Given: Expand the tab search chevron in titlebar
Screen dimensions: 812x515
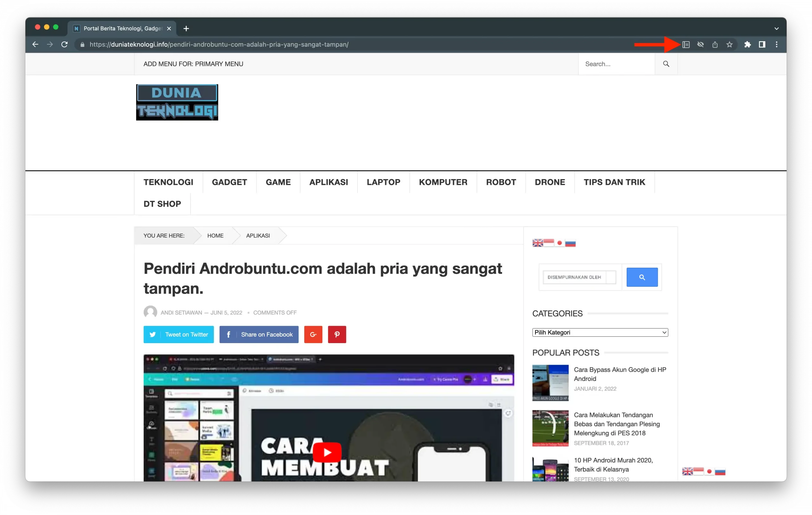Looking at the screenshot, I should point(776,28).
